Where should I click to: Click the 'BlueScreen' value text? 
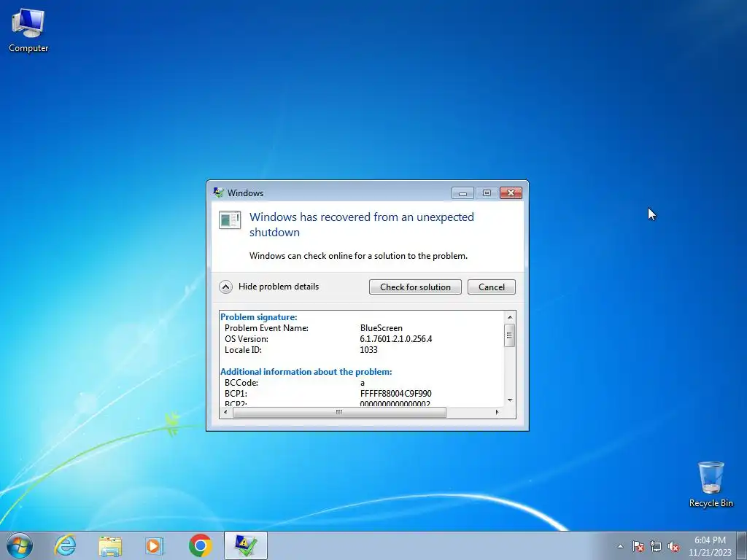(381, 328)
